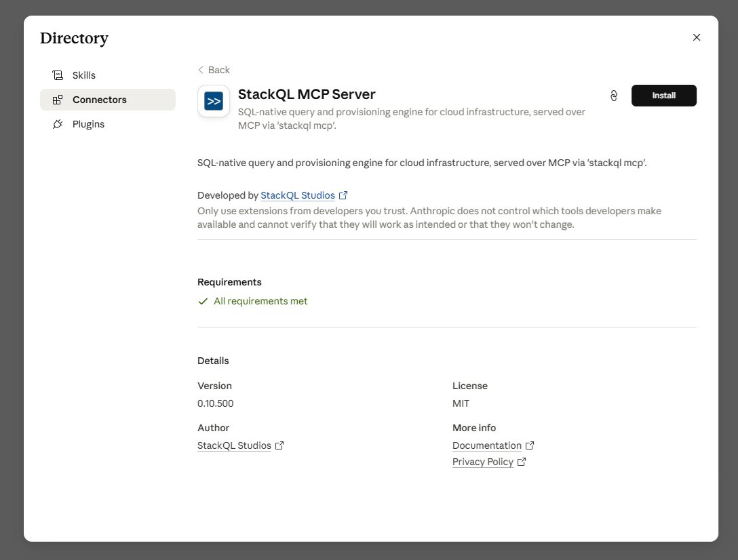Go Back to the connectors list
Viewport: 738px width, 560px height.
tap(214, 70)
